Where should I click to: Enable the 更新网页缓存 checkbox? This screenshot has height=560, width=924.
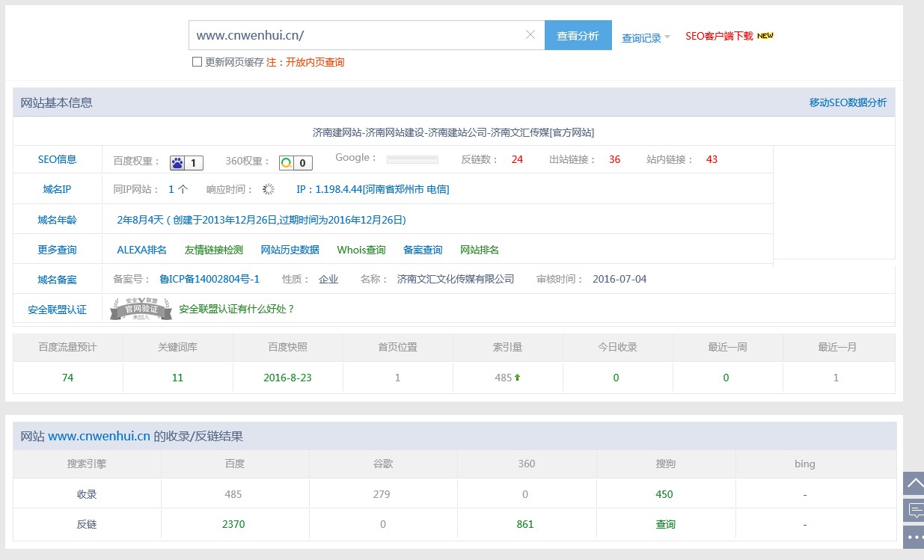[197, 61]
